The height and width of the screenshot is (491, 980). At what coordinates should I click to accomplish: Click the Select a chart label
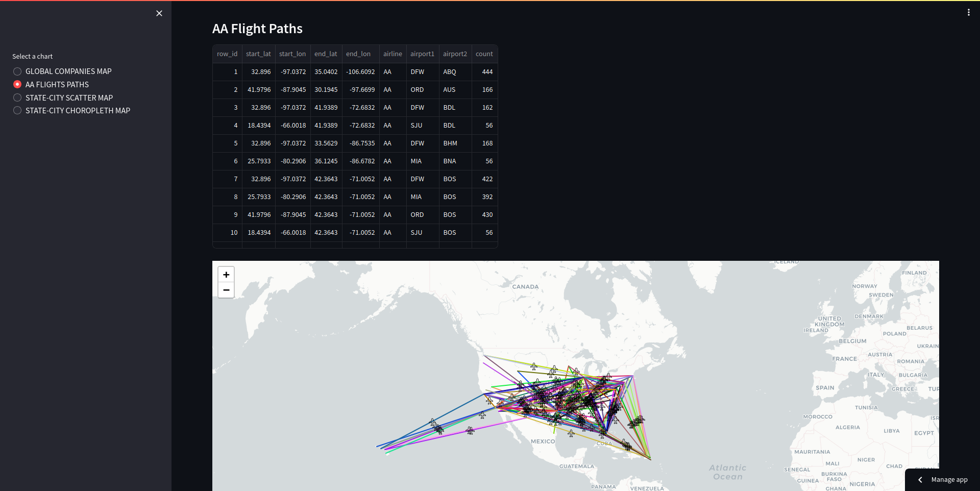32,57
